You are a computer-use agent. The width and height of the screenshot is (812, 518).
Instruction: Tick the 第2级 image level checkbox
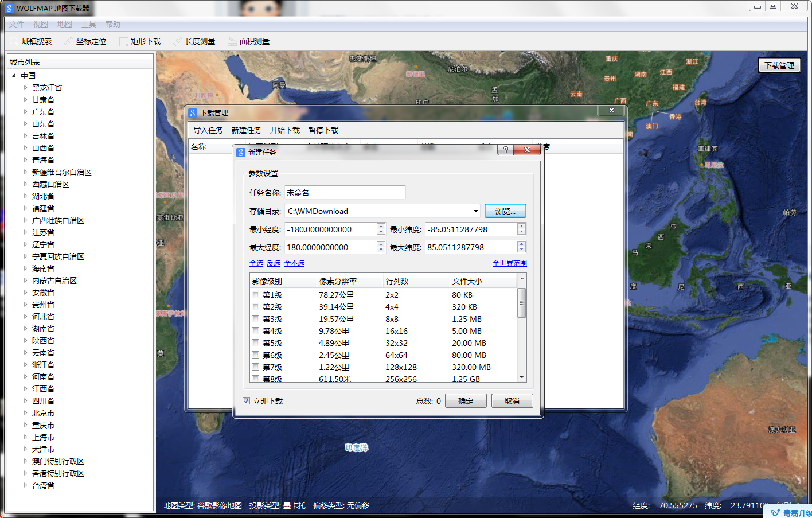pos(256,307)
